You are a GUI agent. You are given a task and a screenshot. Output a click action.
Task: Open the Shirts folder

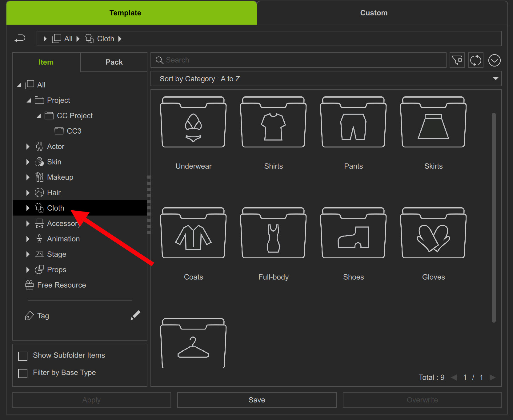click(x=273, y=122)
